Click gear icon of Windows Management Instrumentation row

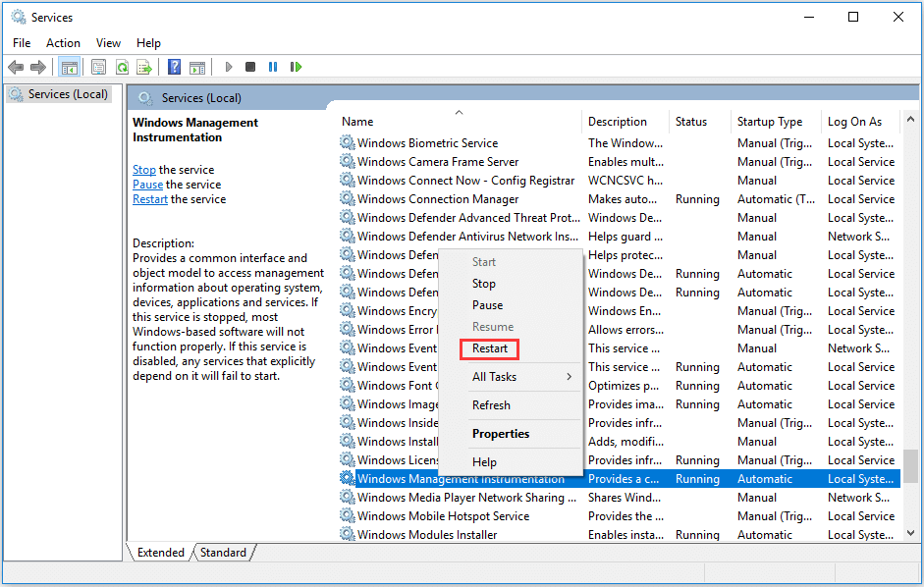coord(347,478)
